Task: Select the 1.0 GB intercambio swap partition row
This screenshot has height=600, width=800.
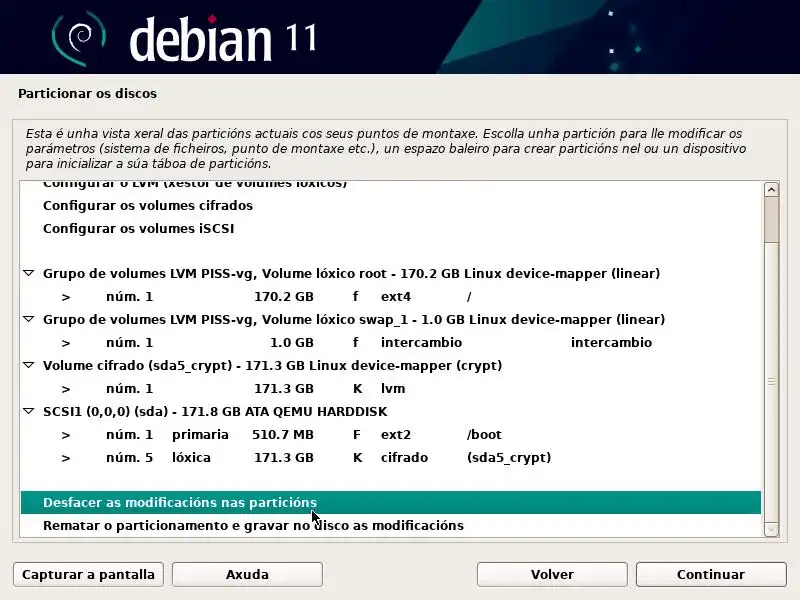Action: pyautogui.click(x=391, y=342)
